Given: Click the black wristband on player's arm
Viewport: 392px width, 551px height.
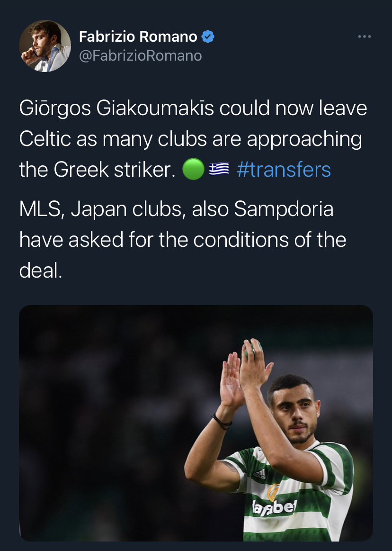Looking at the screenshot, I should coord(221,421).
